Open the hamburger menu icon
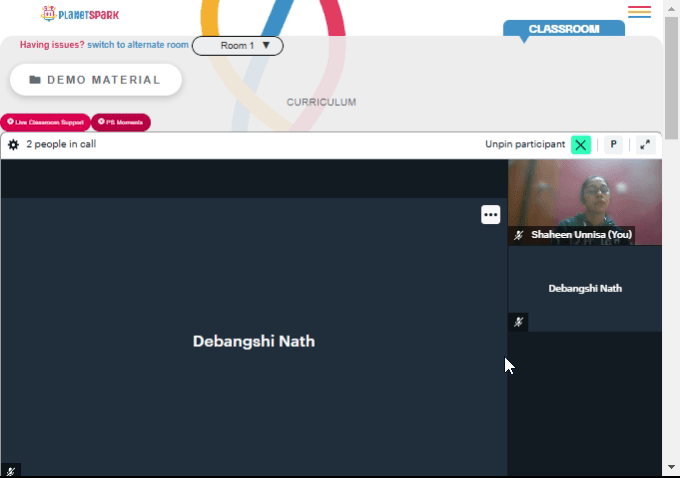 tap(639, 12)
